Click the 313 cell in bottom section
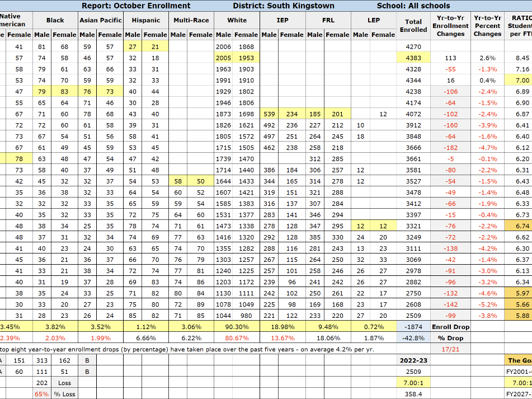532x399 pixels. [42, 360]
